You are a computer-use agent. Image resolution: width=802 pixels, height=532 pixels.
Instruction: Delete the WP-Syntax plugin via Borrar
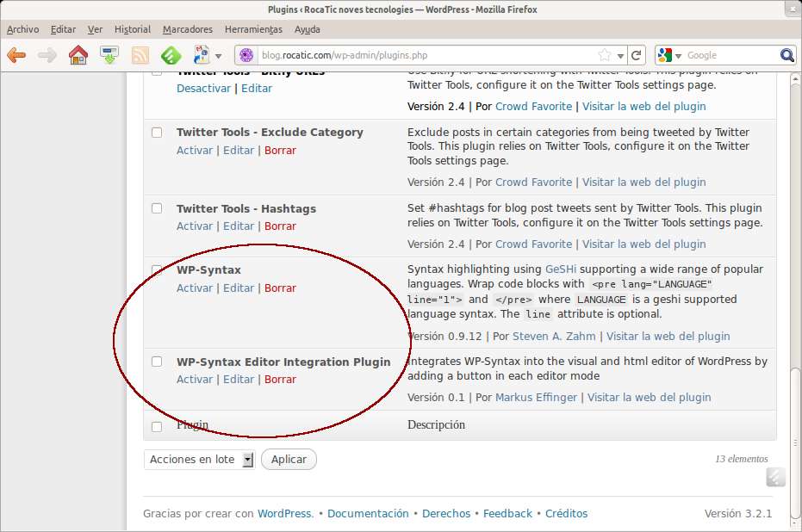pos(280,288)
